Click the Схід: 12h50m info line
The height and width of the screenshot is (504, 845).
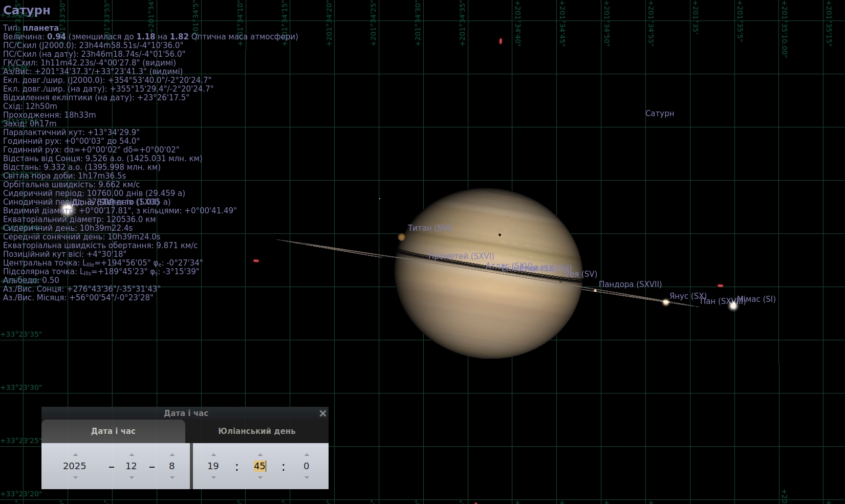pos(30,106)
